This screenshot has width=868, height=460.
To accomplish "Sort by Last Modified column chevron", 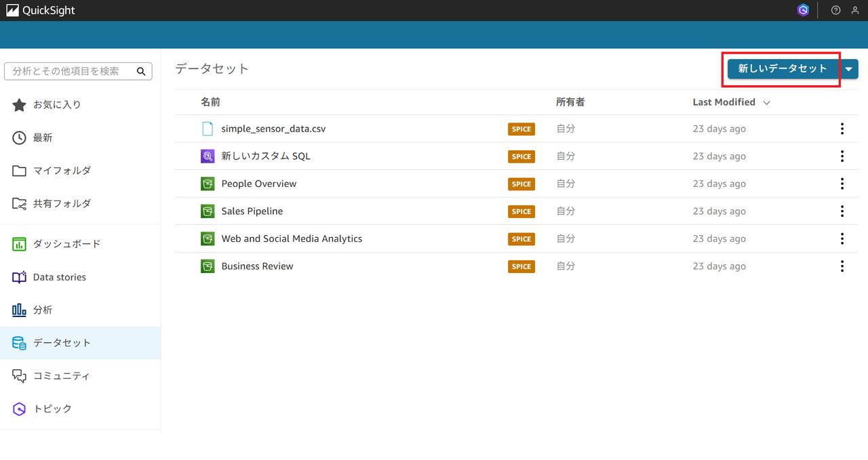I will [x=767, y=103].
